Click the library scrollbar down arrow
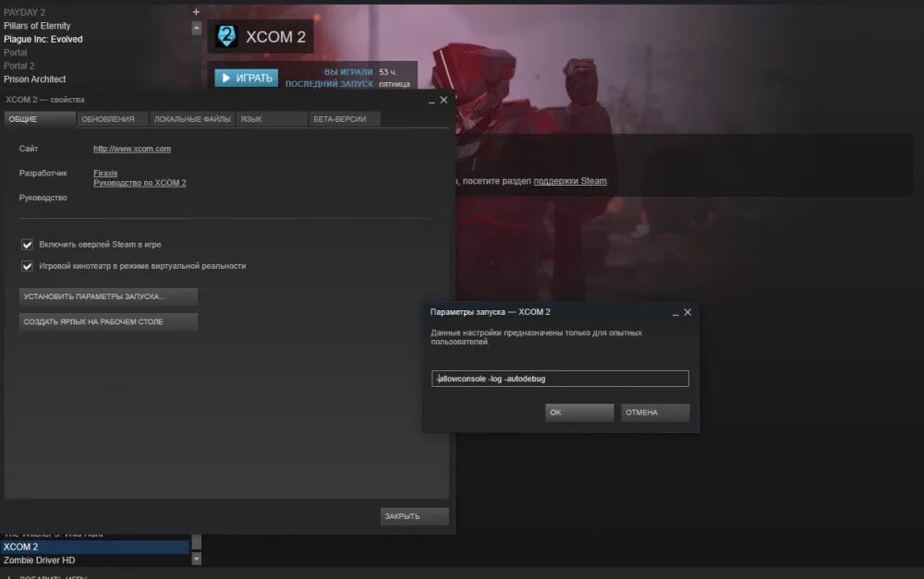 tap(196, 559)
